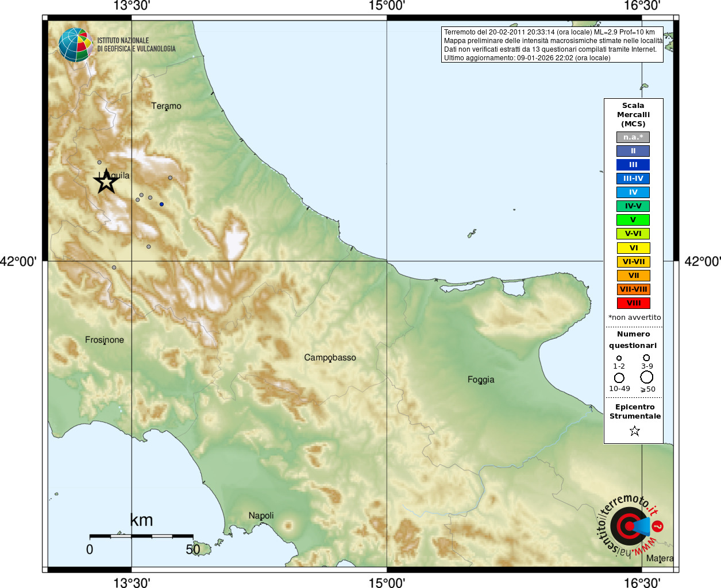
Task: Click the earthquake info text box
Action: click(552, 44)
